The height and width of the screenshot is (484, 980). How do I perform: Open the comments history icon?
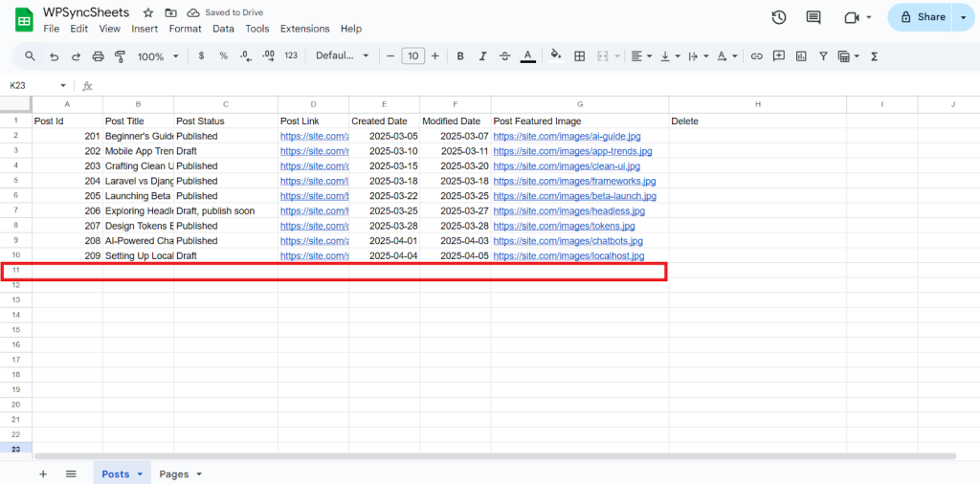point(813,17)
